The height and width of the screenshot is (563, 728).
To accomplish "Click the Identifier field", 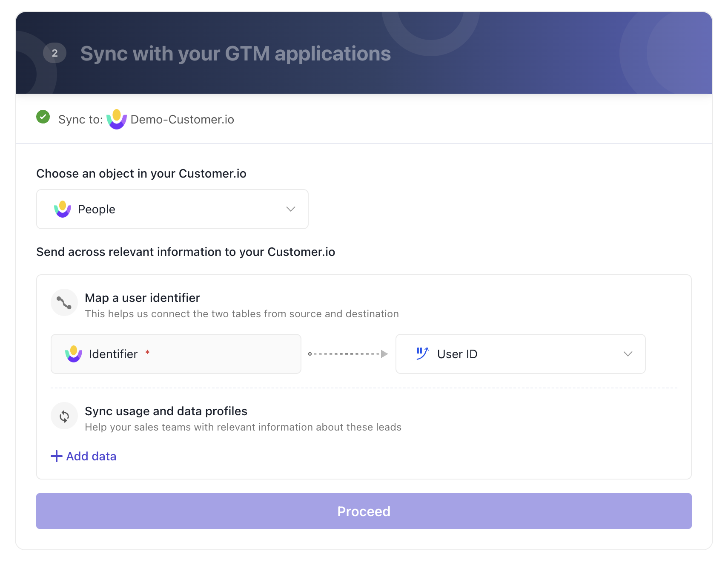I will click(176, 354).
